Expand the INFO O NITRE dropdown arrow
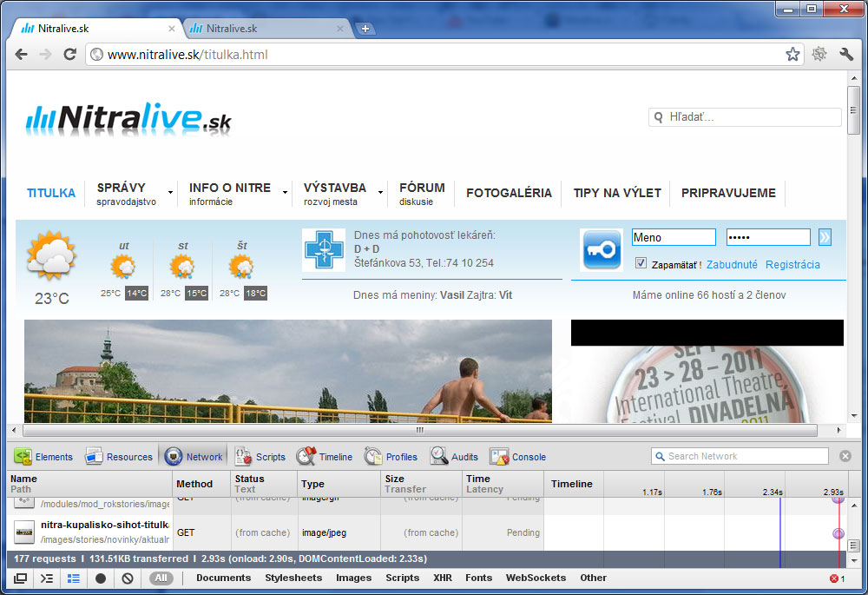 tap(285, 193)
